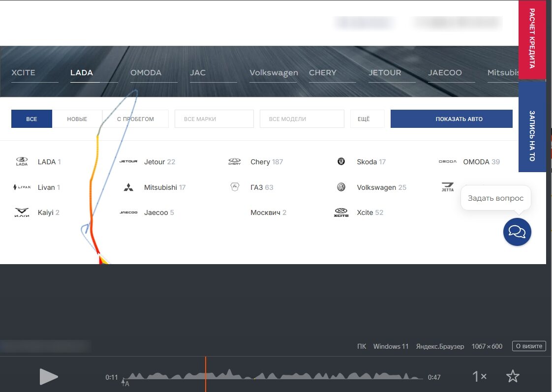Select the ВСЕ filter option
The image size is (552, 392).
[x=31, y=119]
